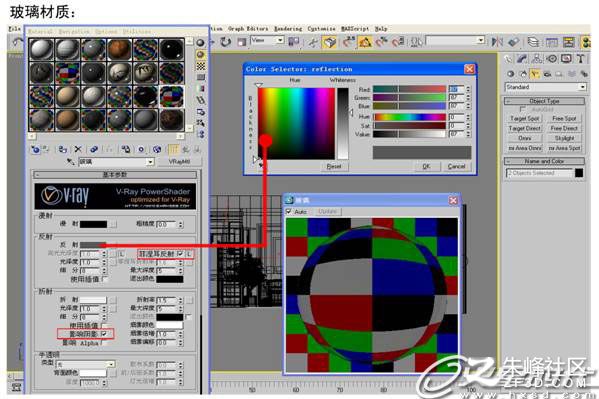The height and width of the screenshot is (399, 599).
Task: Click the Sample Type sphere icon beside slots
Action: pyautogui.click(x=201, y=42)
